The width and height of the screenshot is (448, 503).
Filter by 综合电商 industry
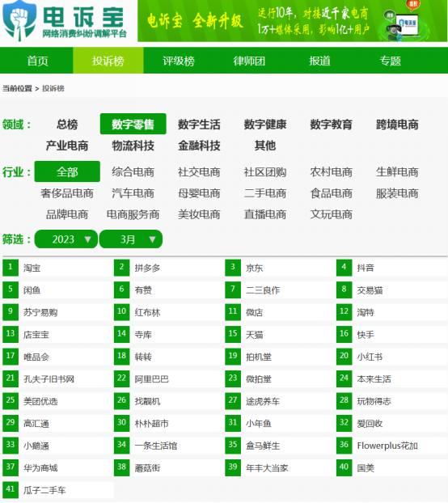point(133,172)
